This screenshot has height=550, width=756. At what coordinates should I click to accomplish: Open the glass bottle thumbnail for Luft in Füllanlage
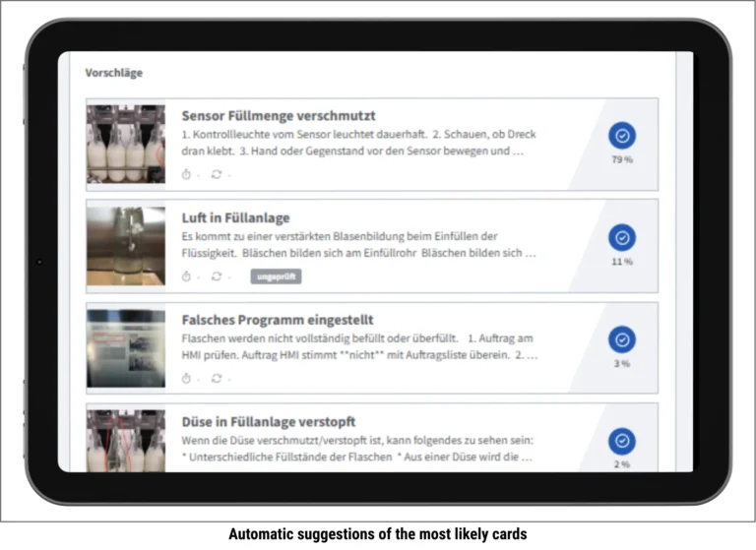[126, 246]
